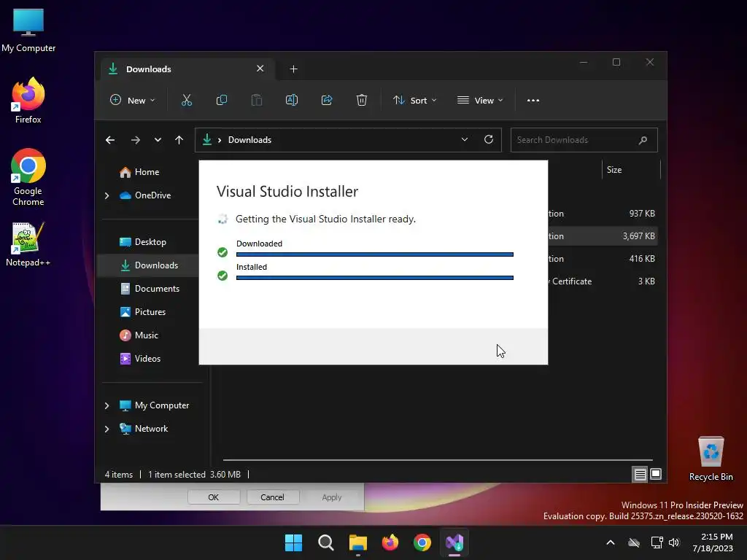Switch to large thumbnails view icon in status bar
This screenshot has width=747, height=560.
pos(656,474)
